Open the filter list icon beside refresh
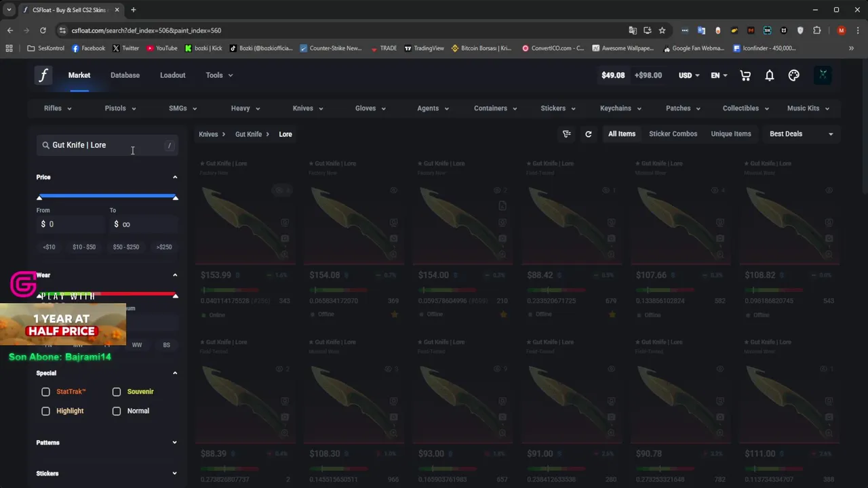 tap(567, 134)
